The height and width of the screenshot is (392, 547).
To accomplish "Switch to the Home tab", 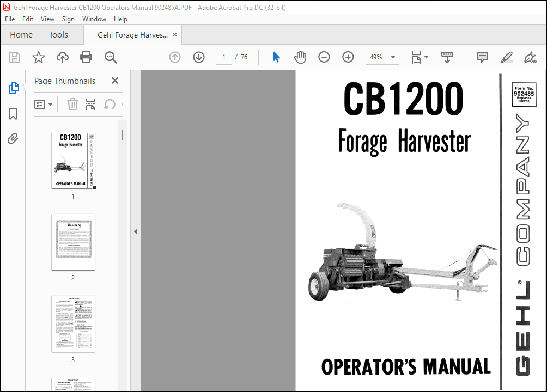I will [x=21, y=34].
